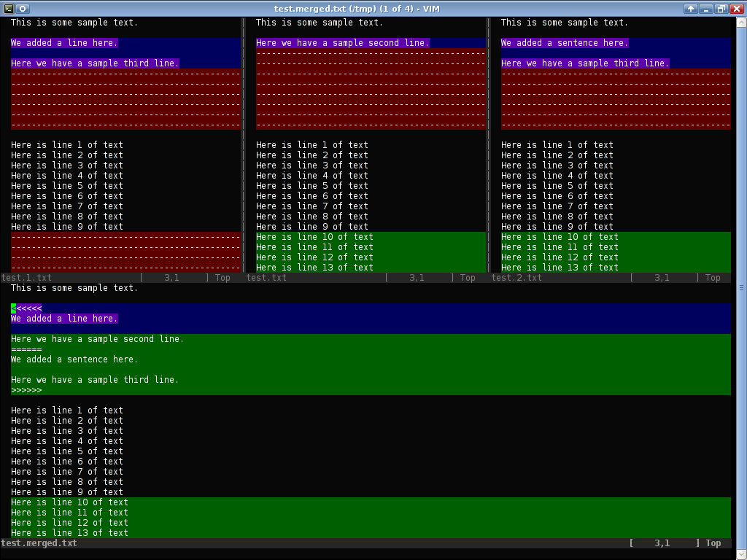Image resolution: width=747 pixels, height=560 pixels.
Task: Click 'We added a line here.' in merged pane
Action: pyautogui.click(x=64, y=319)
